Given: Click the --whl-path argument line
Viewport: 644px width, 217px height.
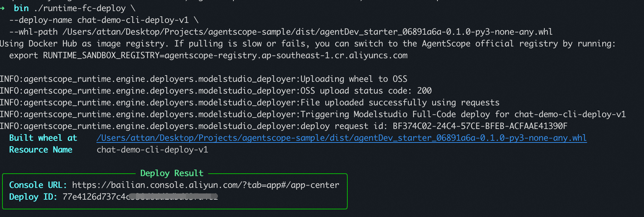Looking at the screenshot, I should [281, 32].
